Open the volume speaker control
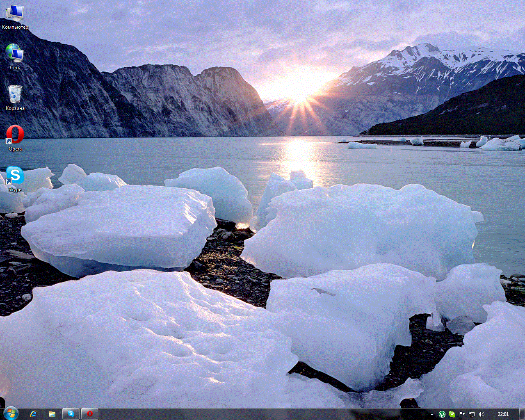 coord(482,414)
